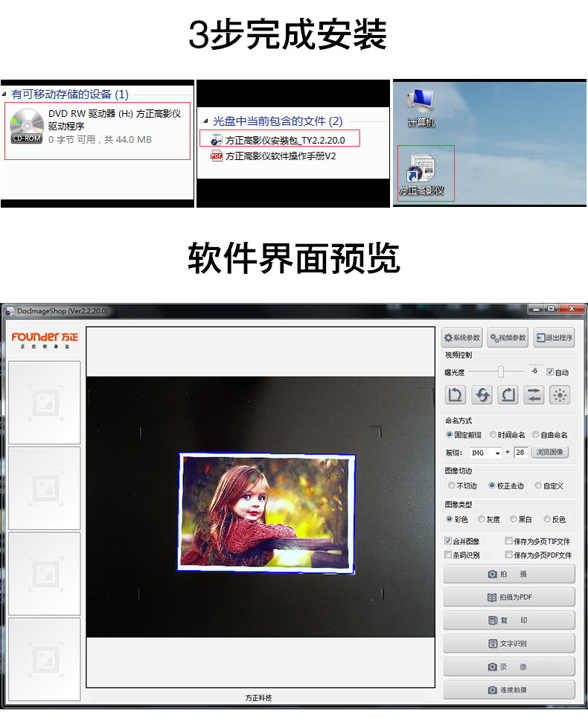Click the 拍摄为PDF button

[509, 597]
